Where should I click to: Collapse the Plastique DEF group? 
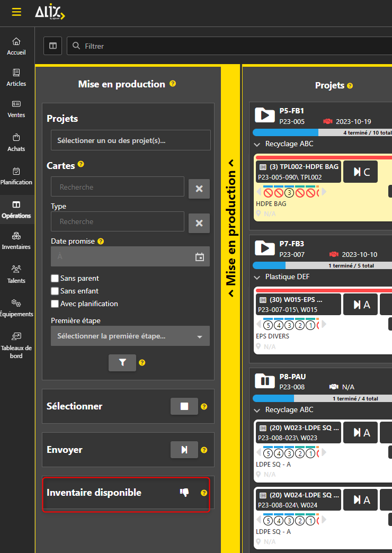[x=257, y=277]
